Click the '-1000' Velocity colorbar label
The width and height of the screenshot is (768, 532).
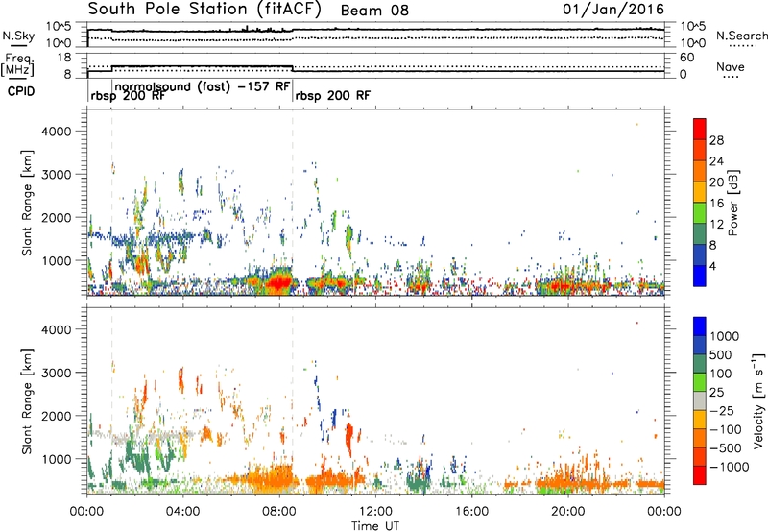click(x=729, y=467)
